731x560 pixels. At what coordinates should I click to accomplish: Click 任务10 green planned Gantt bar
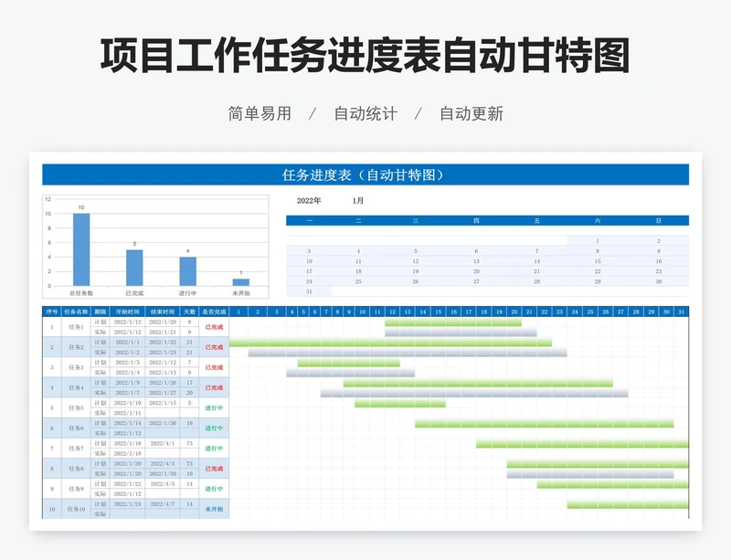628,504
